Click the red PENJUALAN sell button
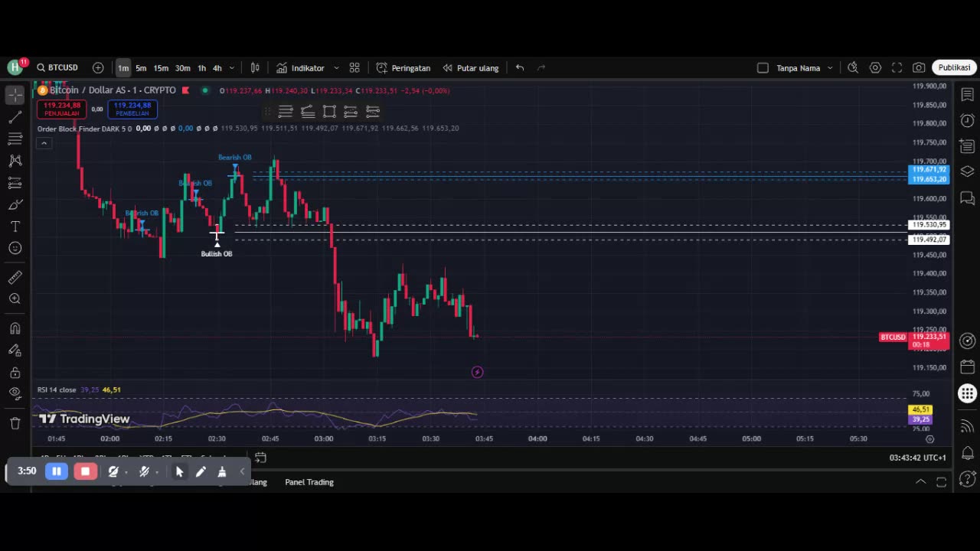 pos(62,109)
